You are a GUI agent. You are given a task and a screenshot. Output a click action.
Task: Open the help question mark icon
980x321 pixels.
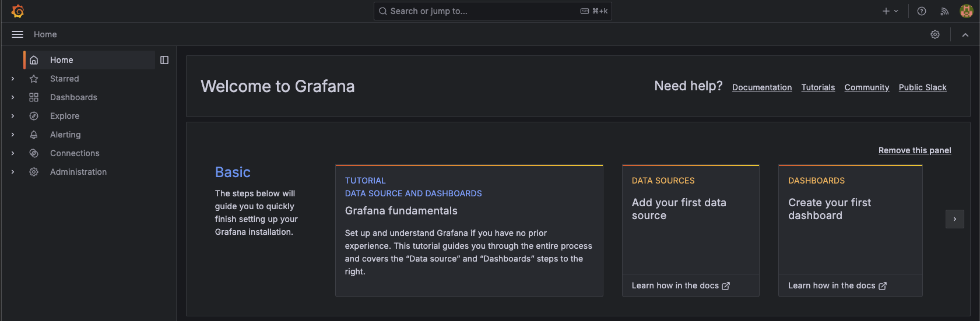(922, 11)
